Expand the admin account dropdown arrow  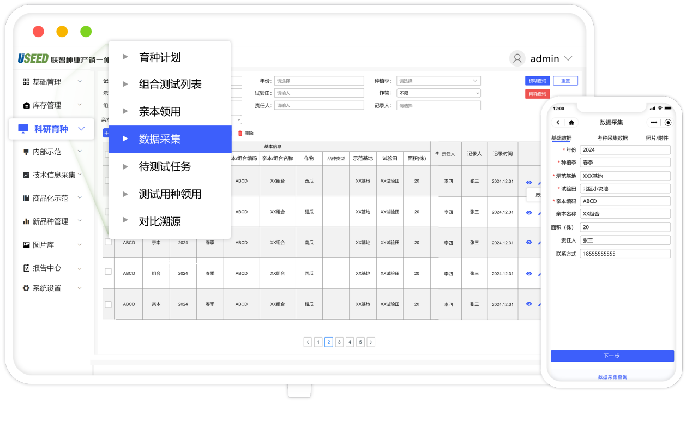pyautogui.click(x=569, y=58)
